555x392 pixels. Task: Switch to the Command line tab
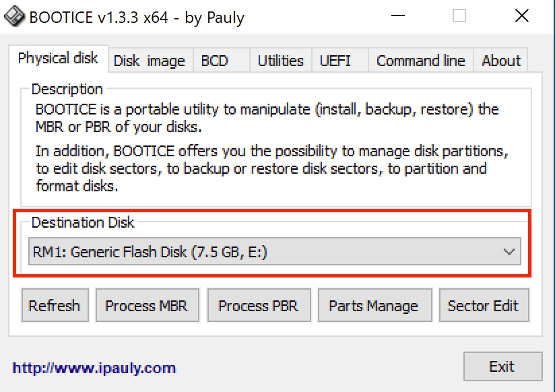coord(420,61)
